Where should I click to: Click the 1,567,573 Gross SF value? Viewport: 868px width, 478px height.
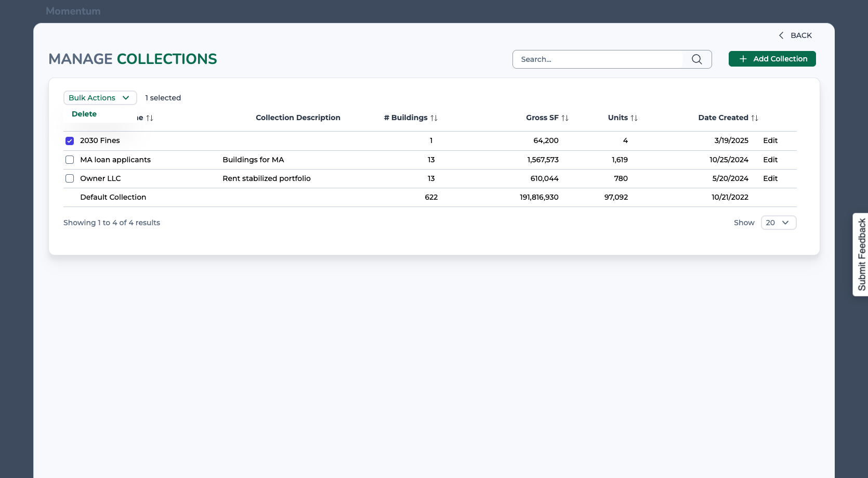tap(543, 160)
